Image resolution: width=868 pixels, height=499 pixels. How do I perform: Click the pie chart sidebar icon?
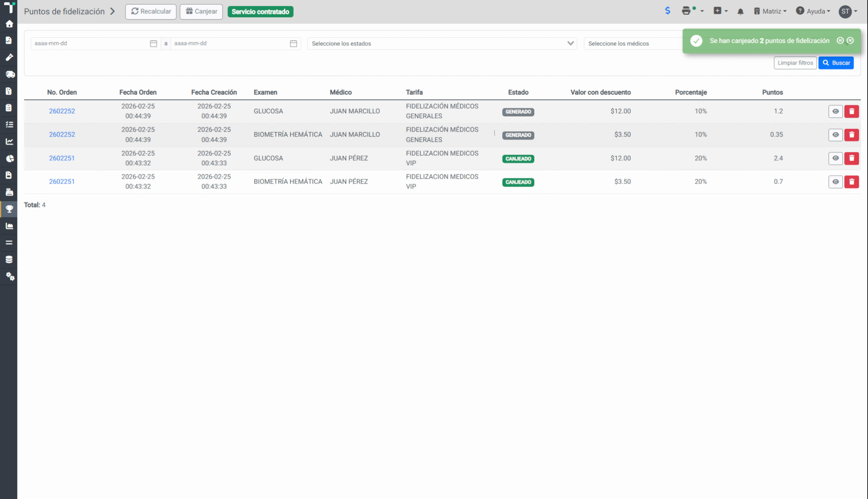tap(10, 159)
